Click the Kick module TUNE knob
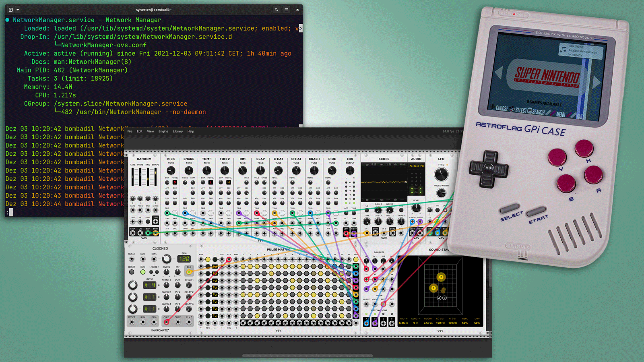644x362 pixels. [171, 171]
